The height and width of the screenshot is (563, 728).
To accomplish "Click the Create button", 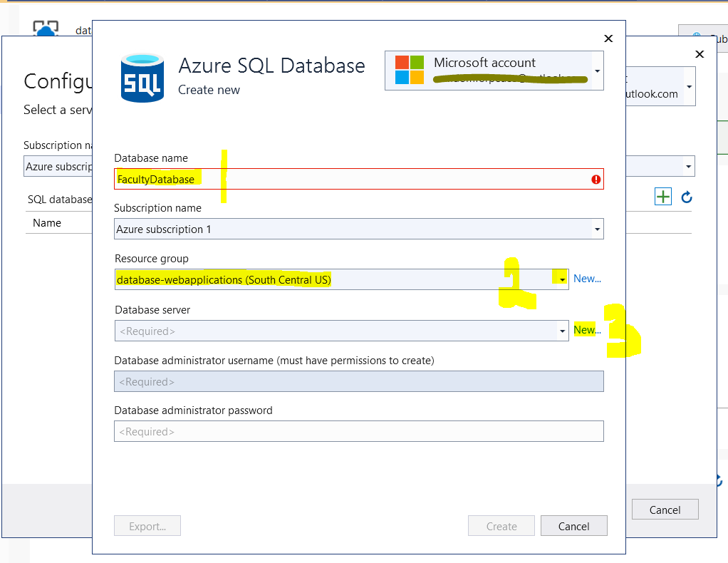I will coord(501,526).
